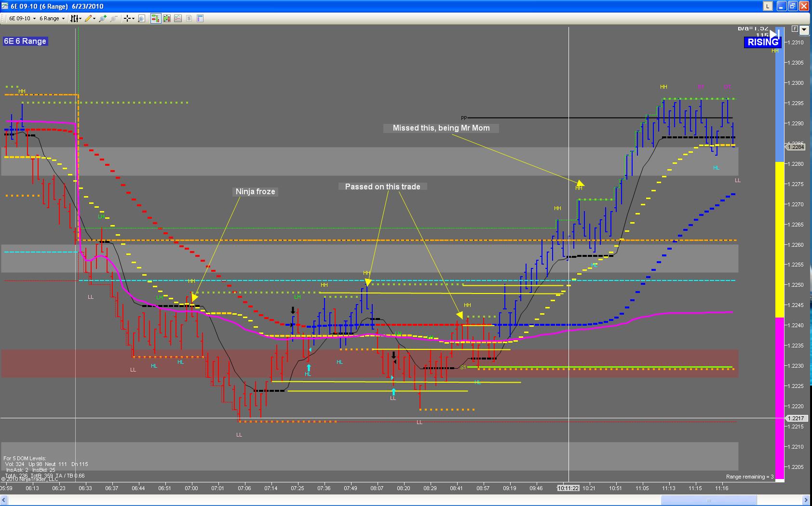The height and width of the screenshot is (506, 812).
Task: Click the Passed on this trade annotation
Action: 383,187
